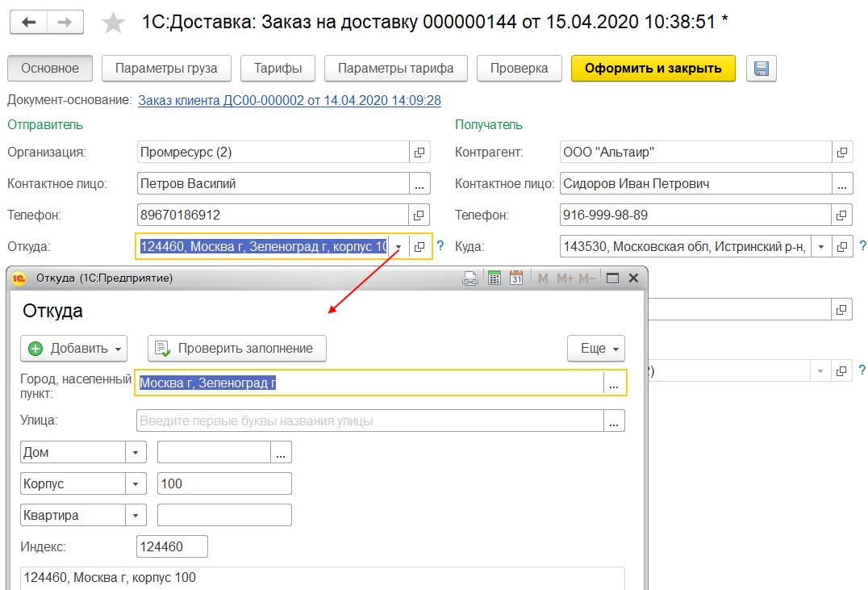Open icon next to phone 89670186912
Screen dimensions: 868x590
(x=419, y=215)
